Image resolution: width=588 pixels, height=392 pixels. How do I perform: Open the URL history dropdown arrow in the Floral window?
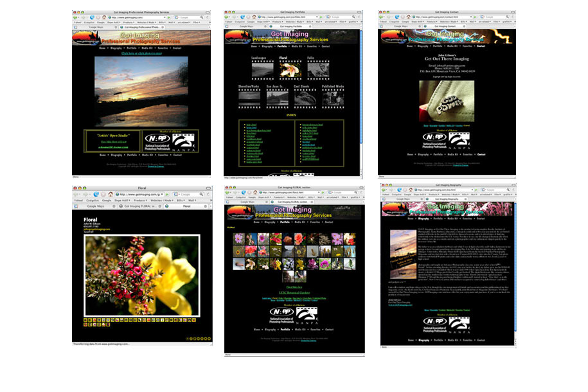162,194
